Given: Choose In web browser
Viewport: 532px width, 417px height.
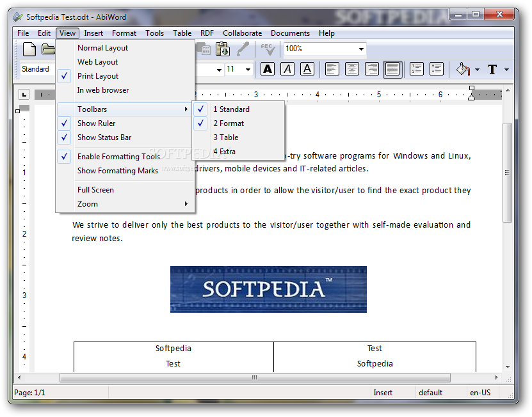Looking at the screenshot, I should click(125, 90).
